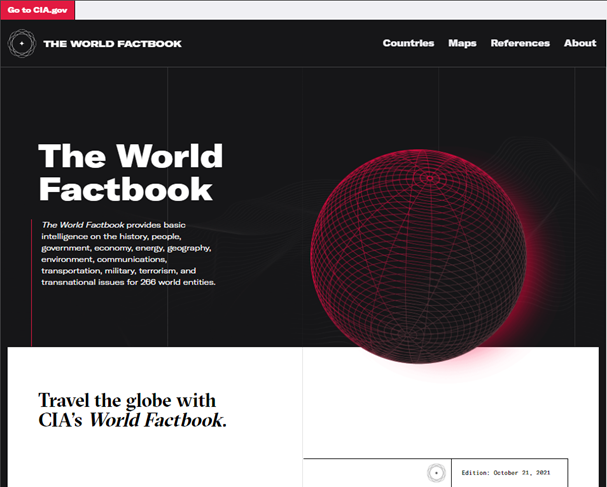Open the References menu item
607x487 pixels.
[520, 43]
